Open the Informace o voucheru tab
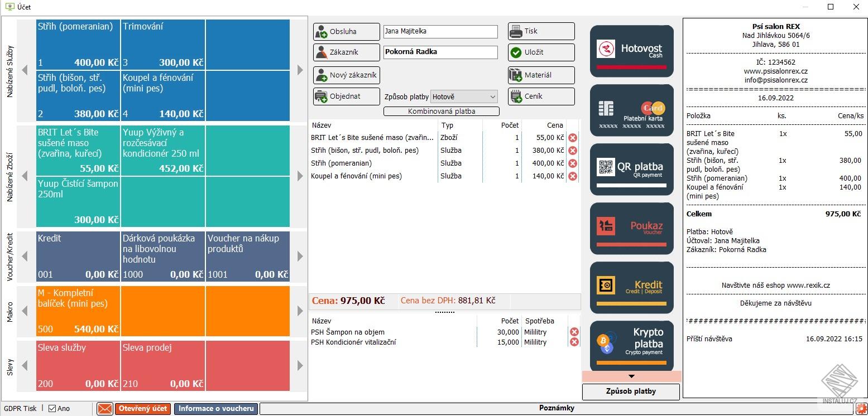This screenshot has height=416, width=868. click(215, 408)
